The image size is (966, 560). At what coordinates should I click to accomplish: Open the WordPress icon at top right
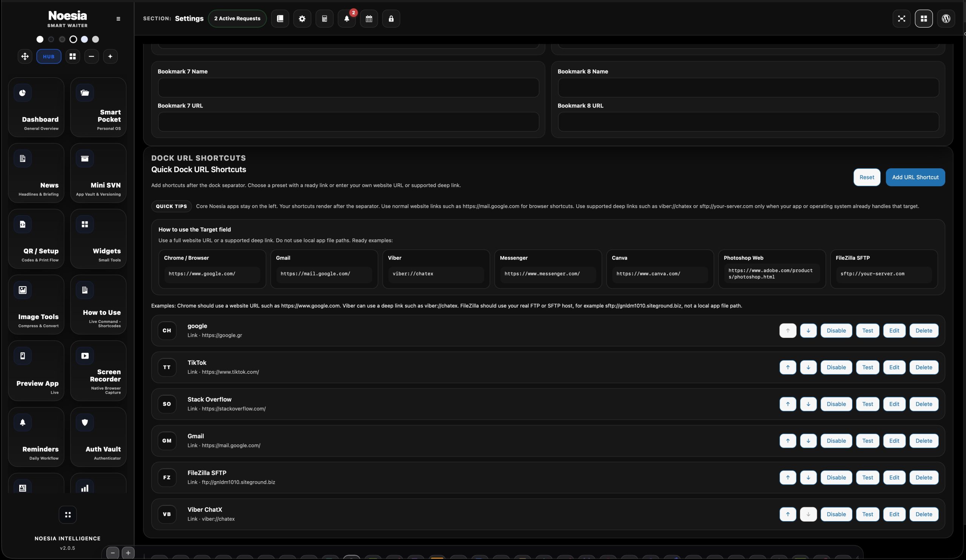[x=946, y=18]
